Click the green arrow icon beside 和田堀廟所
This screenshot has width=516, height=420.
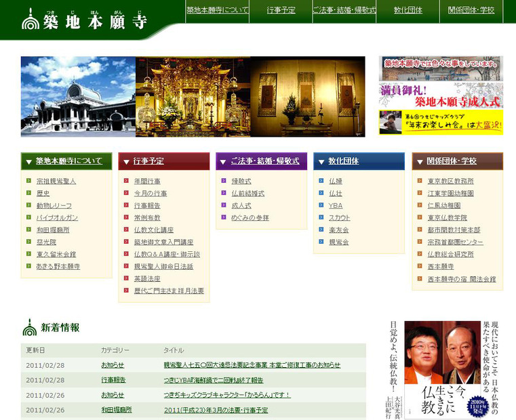[28, 229]
